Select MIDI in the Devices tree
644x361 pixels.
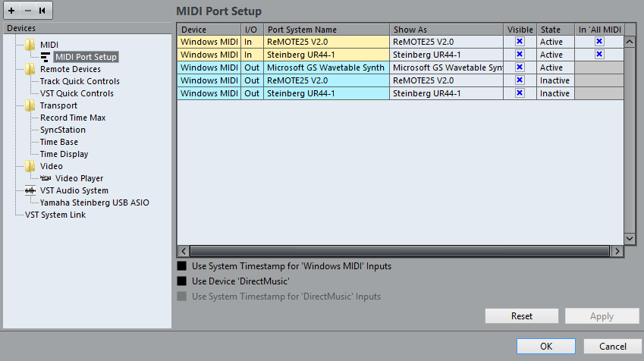[x=49, y=45]
